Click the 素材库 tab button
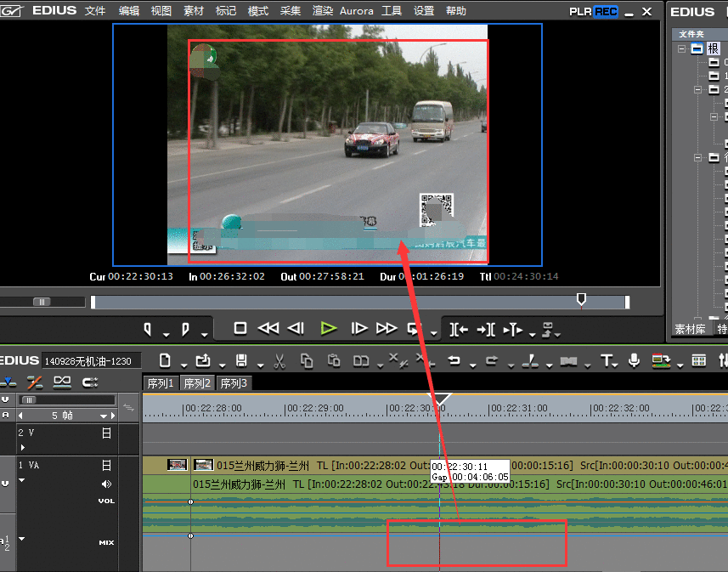 coord(690,330)
